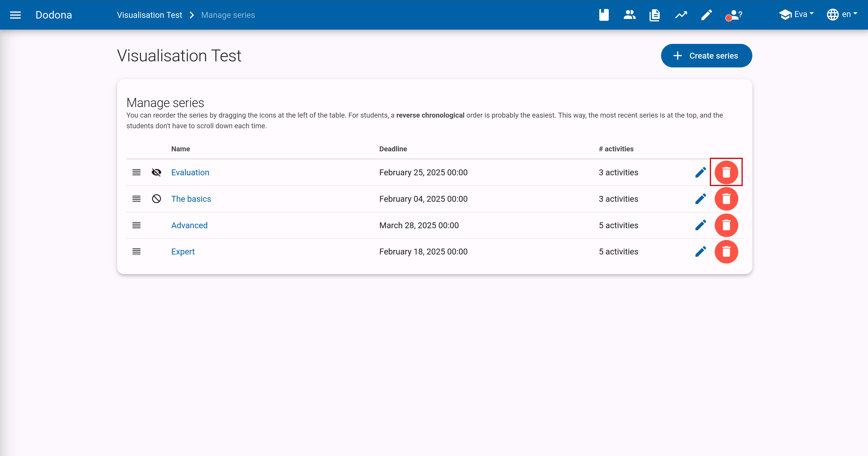Open the hamburger navigation menu
The height and width of the screenshot is (456, 868).
(x=15, y=15)
